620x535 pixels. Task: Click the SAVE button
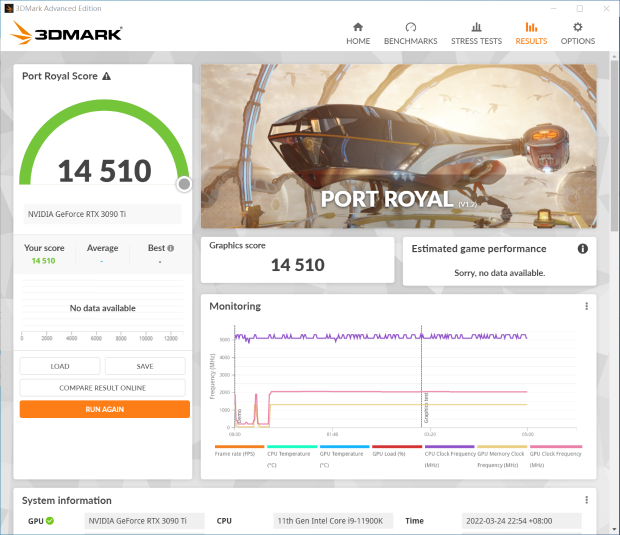[x=145, y=366]
